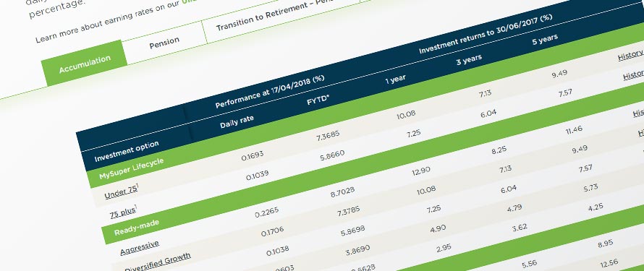Screen dimensions: 644x271
Task: Click the Daily rate column header
Action: [237, 121]
